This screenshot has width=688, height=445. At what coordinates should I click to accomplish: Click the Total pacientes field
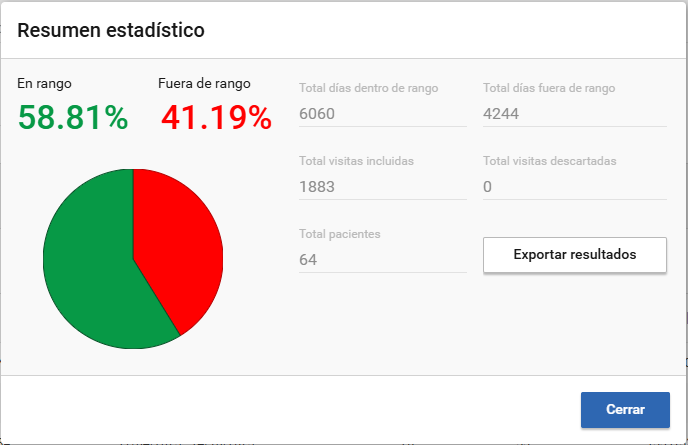click(383, 260)
